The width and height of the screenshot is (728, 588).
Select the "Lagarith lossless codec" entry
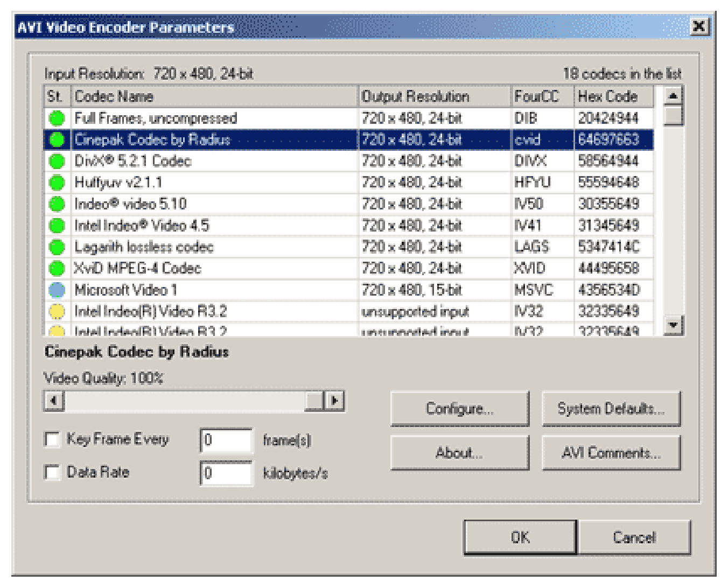click(x=144, y=247)
